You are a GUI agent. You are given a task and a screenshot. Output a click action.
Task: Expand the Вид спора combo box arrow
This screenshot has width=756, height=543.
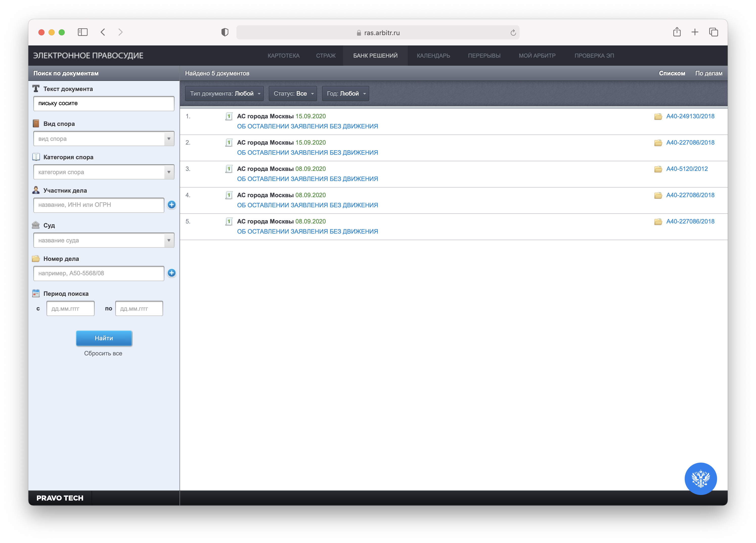pyautogui.click(x=169, y=139)
